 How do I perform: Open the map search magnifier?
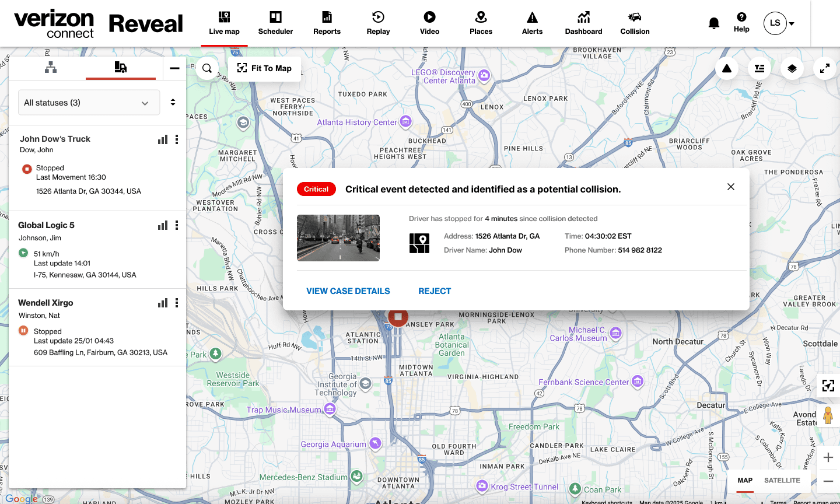pyautogui.click(x=207, y=68)
